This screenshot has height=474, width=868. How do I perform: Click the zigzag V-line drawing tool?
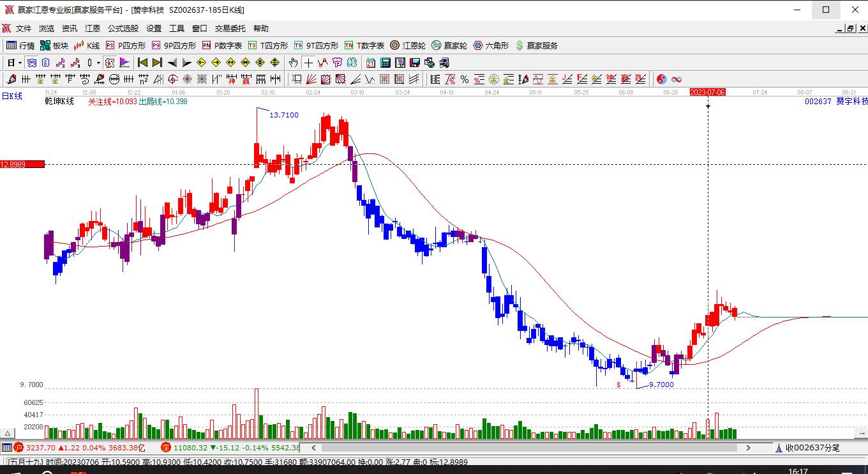370,79
